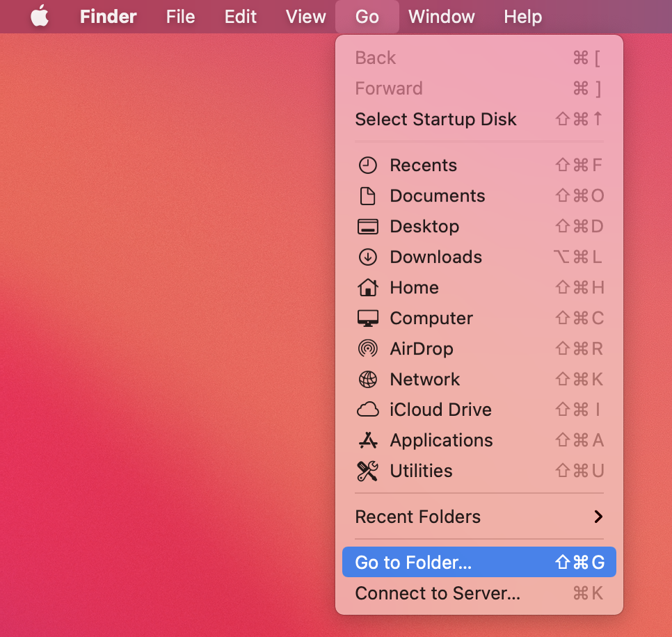Click the Documents label

point(438,196)
